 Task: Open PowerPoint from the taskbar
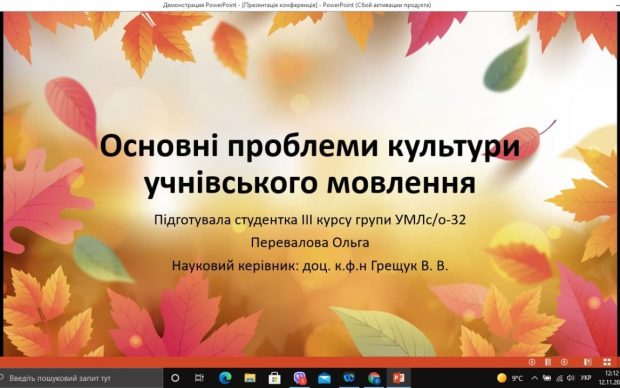point(399,378)
